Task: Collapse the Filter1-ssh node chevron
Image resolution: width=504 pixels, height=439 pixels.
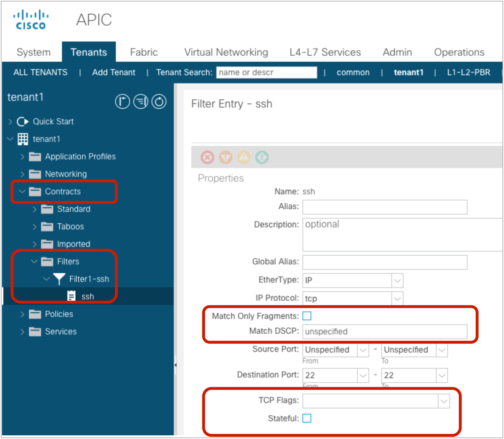Action: (47, 279)
